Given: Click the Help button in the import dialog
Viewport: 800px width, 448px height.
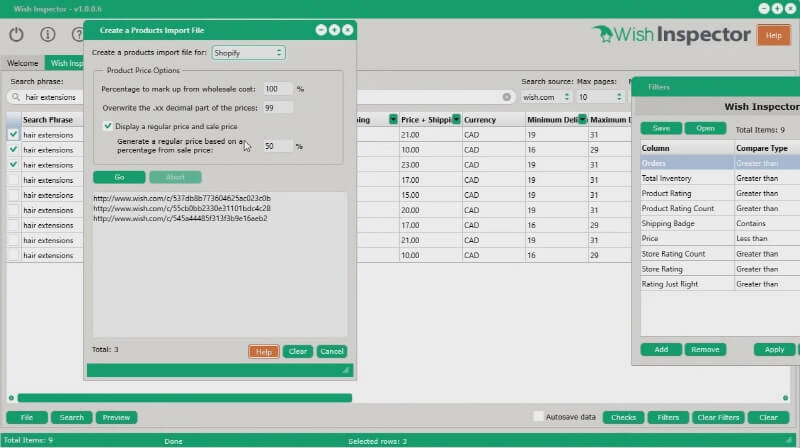Looking at the screenshot, I should point(263,352).
